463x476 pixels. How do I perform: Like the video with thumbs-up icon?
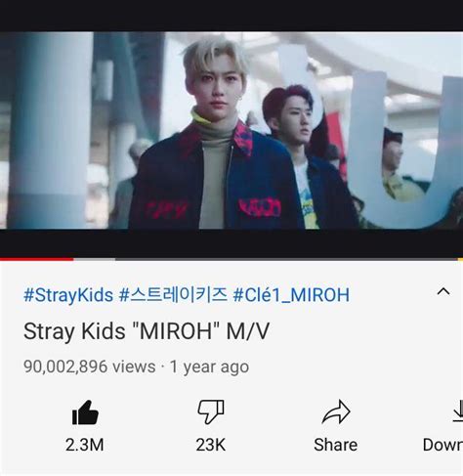(x=85, y=412)
